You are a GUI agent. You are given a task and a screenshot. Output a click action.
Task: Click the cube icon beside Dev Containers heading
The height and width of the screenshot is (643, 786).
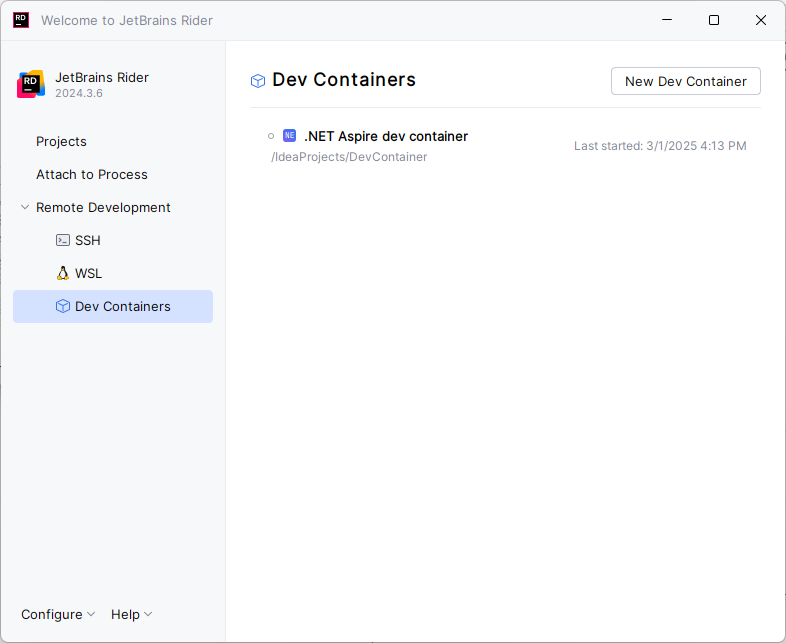point(258,81)
